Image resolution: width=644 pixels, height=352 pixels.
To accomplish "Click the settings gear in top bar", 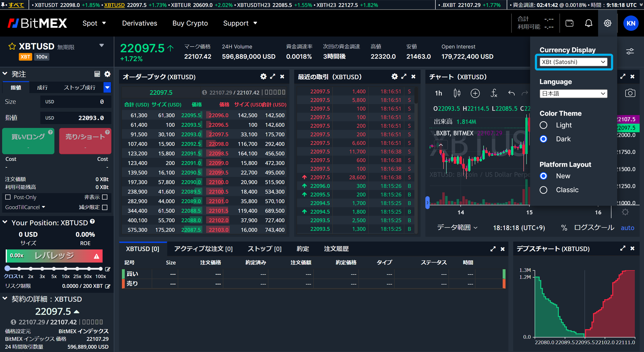I will point(607,23).
